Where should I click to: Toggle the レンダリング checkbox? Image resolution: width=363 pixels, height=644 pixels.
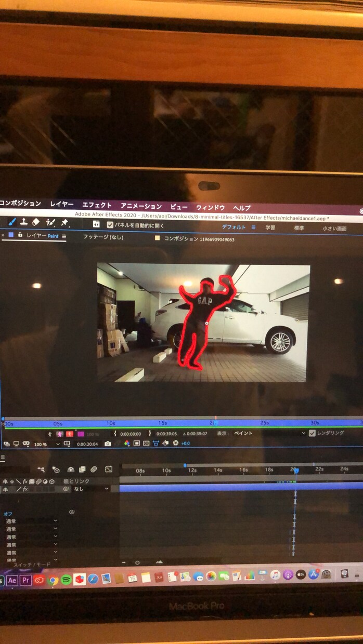point(312,433)
